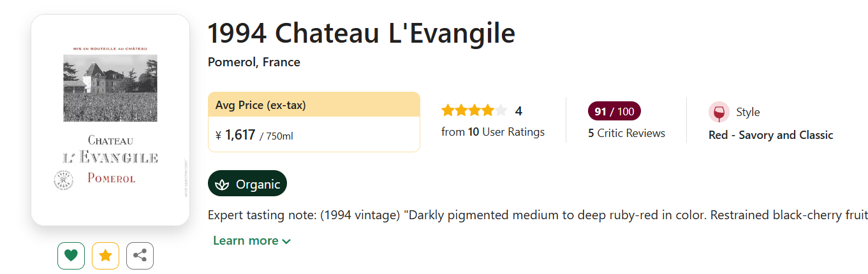868x274 pixels.
Task: Expand the Learn more chevron
Action: point(286,241)
